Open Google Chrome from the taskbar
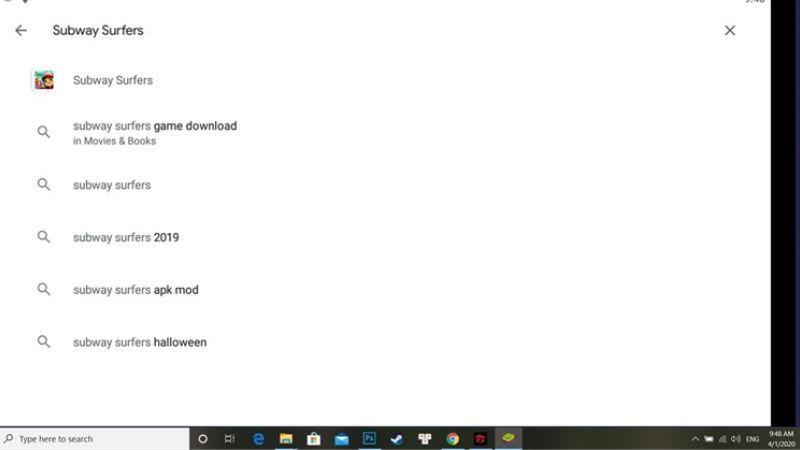 [x=452, y=439]
